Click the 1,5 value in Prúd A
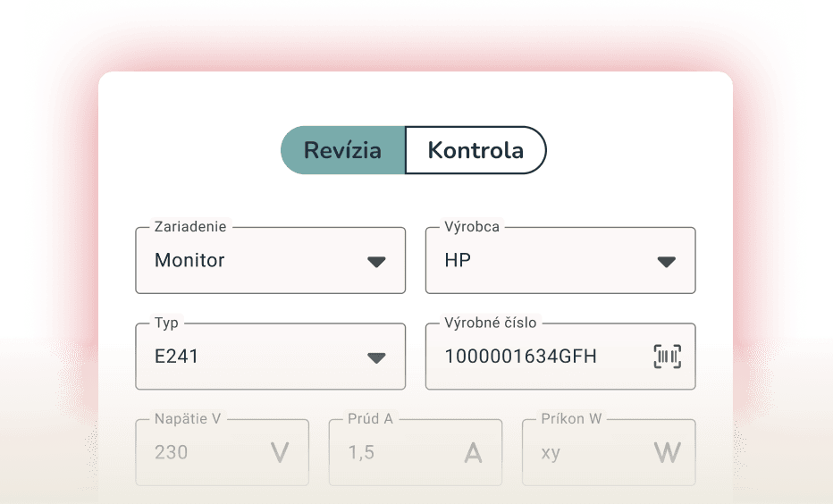 (x=361, y=452)
